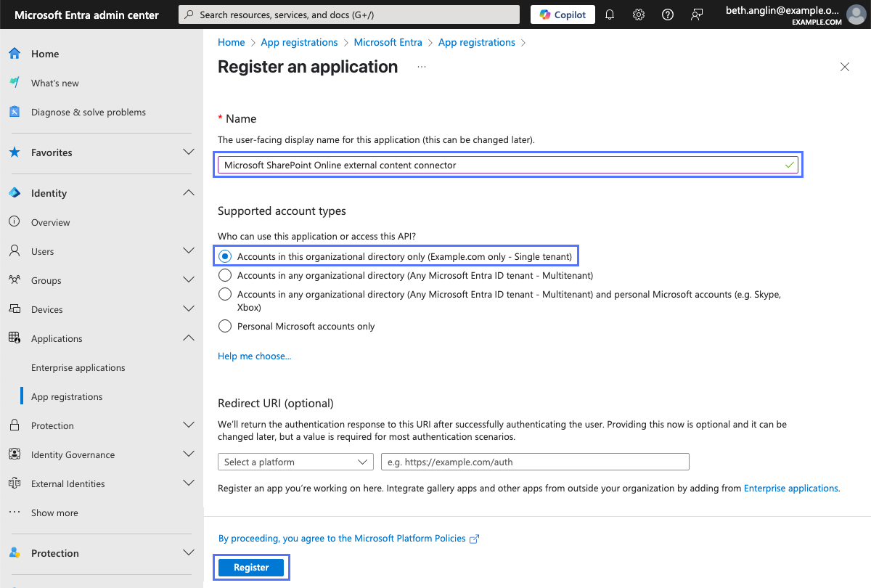
Task: Click the Identity Governance icon
Action: [15, 454]
